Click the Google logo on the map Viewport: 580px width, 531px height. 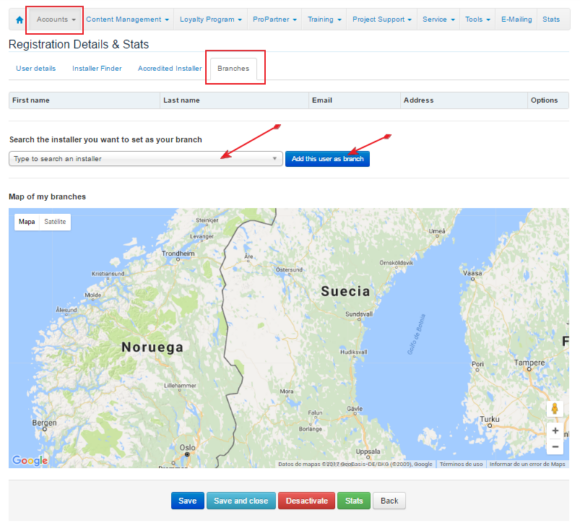coord(30,460)
